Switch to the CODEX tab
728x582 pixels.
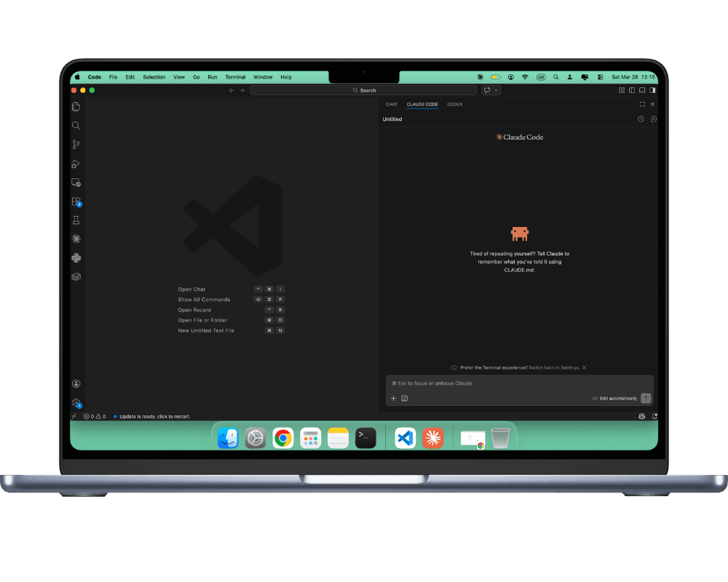coord(454,105)
